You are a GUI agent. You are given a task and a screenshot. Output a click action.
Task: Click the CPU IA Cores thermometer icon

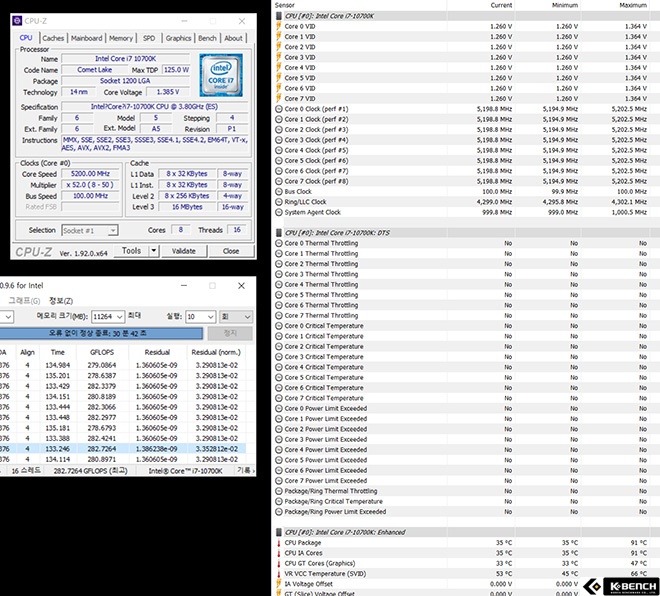click(x=279, y=553)
